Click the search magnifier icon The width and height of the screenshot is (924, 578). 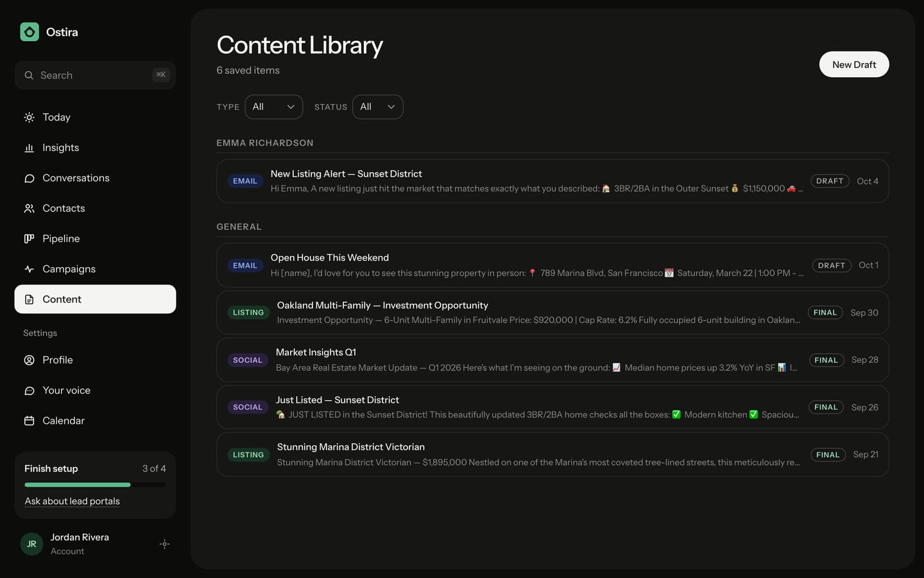tap(29, 75)
